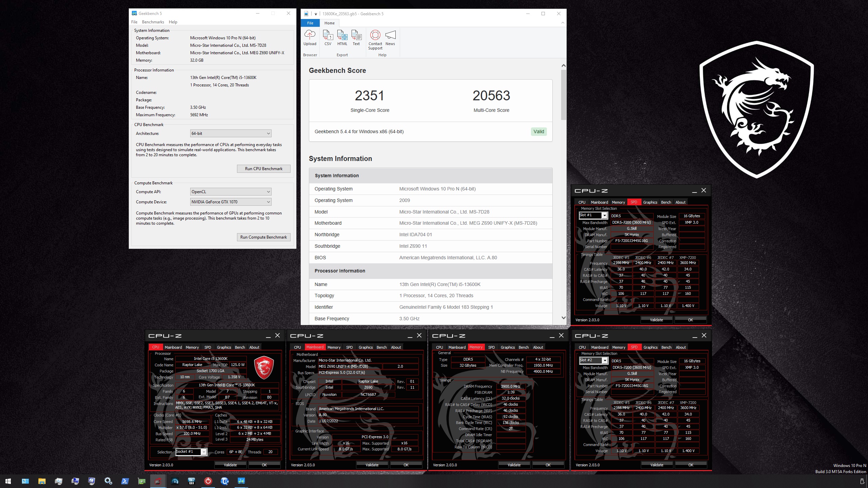The image size is (868, 488).
Task: Open the Windows Start menu
Action: click(8, 481)
